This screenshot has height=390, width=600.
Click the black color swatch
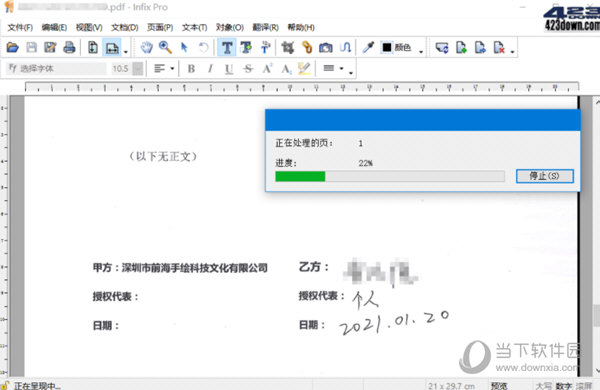387,47
